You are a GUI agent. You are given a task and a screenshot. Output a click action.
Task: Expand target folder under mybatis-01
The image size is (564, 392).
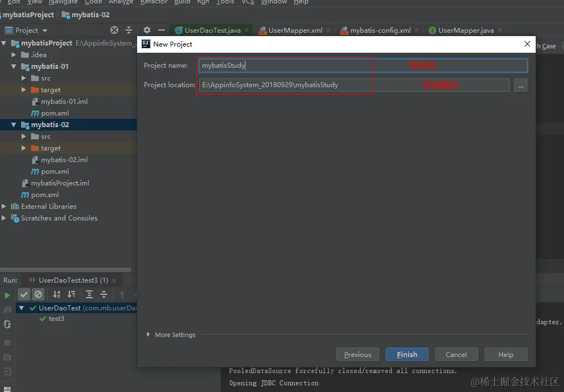point(24,89)
